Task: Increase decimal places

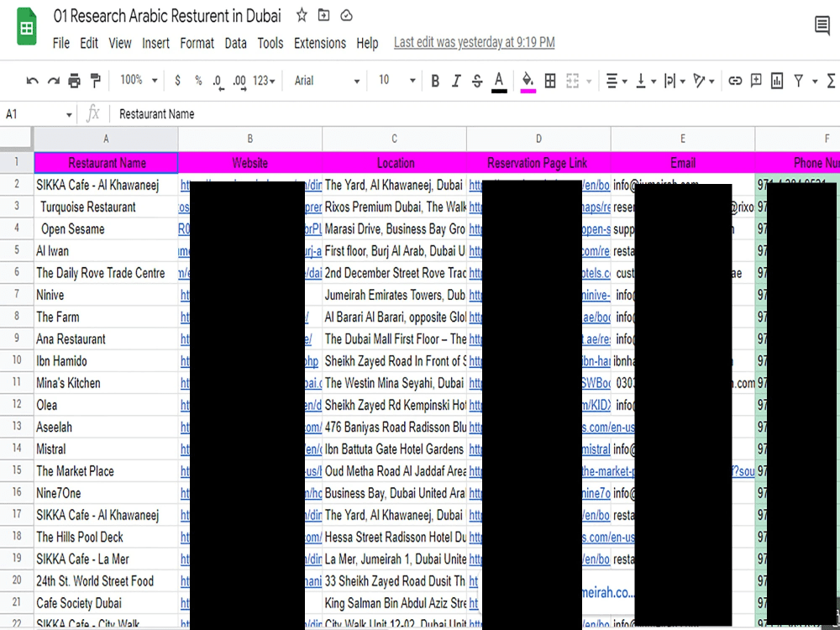Action: [x=239, y=81]
